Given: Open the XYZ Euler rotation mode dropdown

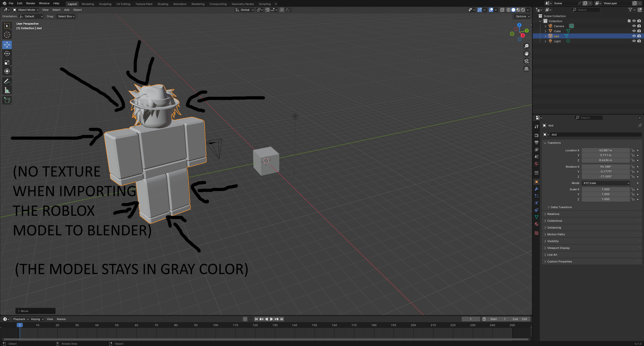Looking at the screenshot, I should click(606, 183).
